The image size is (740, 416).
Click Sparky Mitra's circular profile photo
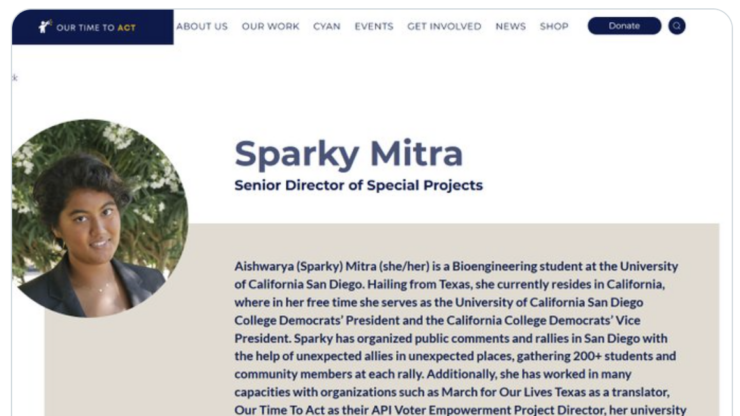coord(99,218)
